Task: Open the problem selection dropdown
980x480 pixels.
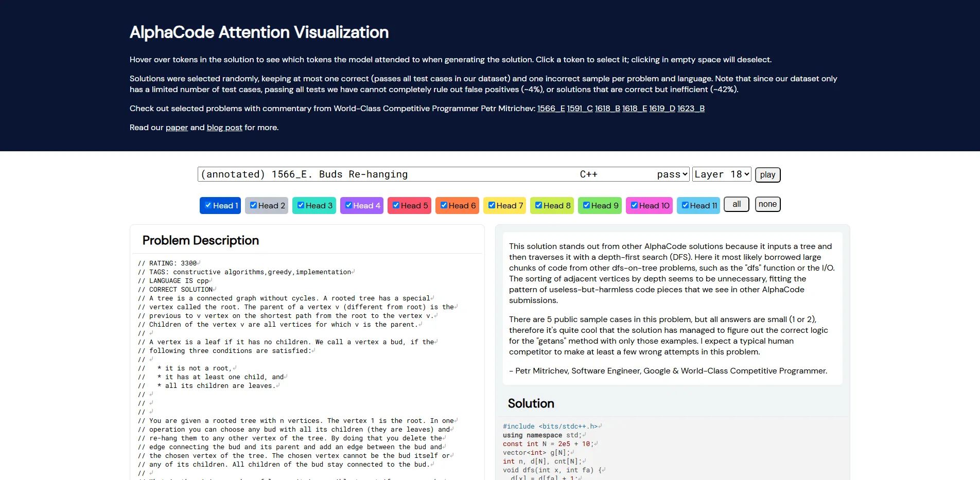Action: [443, 174]
